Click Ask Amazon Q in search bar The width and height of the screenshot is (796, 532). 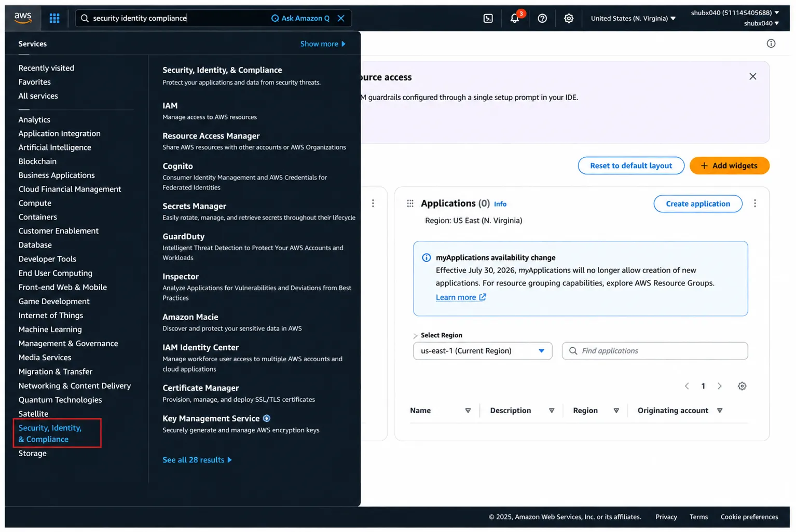300,18
